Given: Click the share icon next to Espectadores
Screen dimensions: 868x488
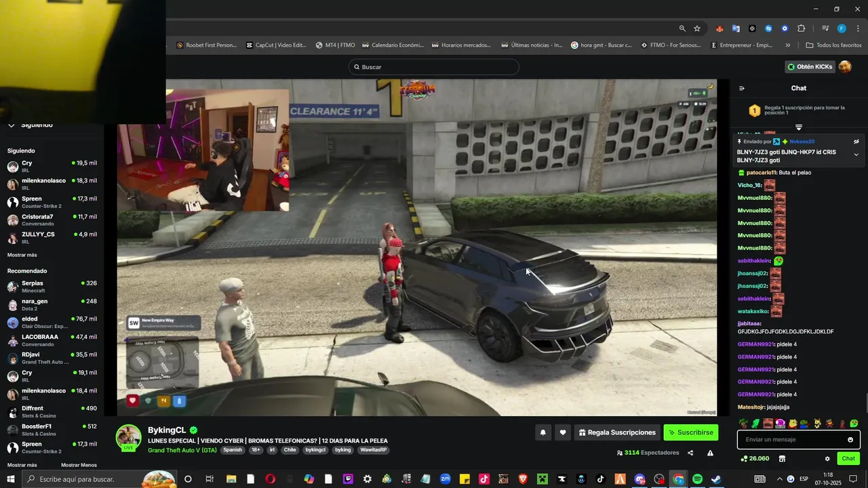Looking at the screenshot, I should [x=690, y=453].
